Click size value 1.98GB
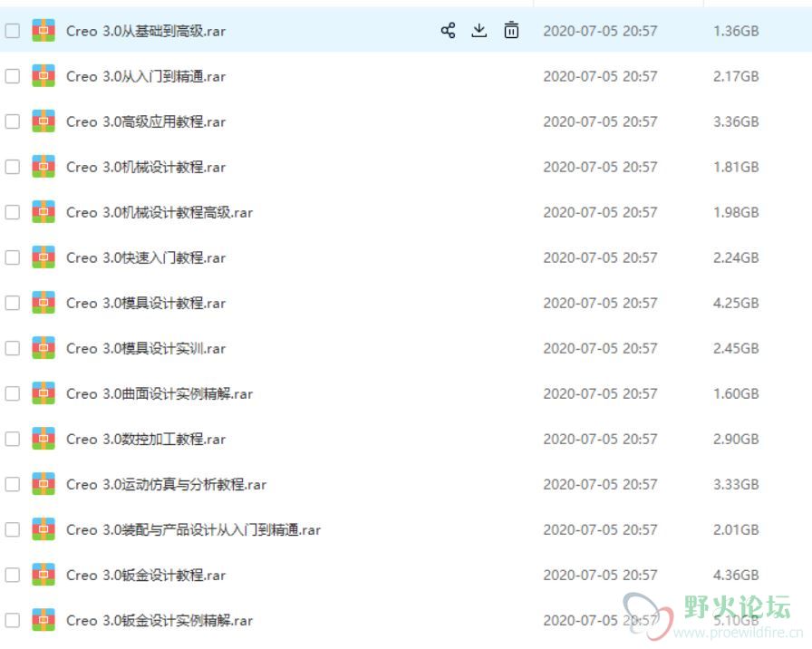 click(x=736, y=212)
